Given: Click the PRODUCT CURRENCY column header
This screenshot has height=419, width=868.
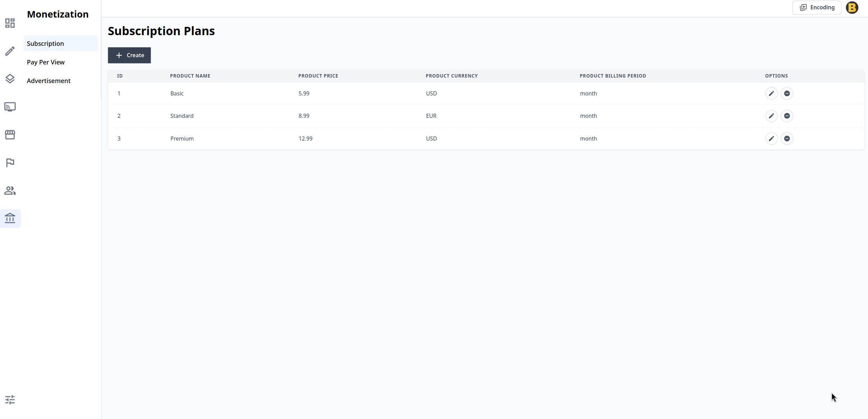Looking at the screenshot, I should click(x=452, y=76).
